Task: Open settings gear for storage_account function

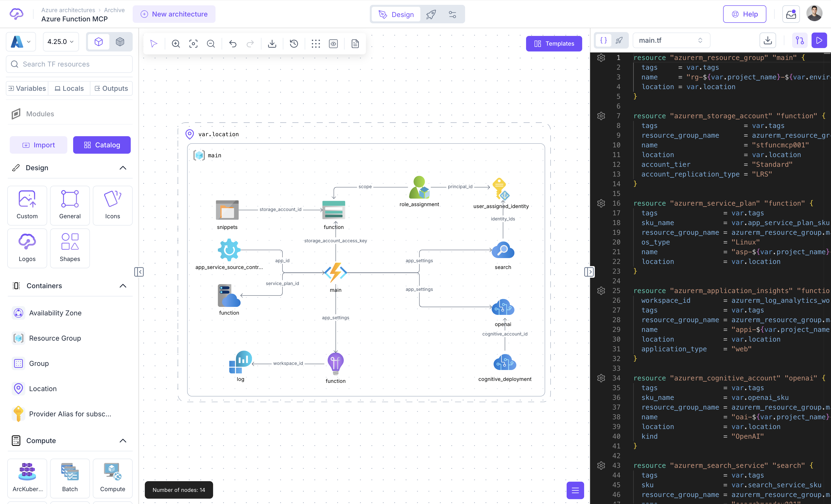Action: click(601, 116)
